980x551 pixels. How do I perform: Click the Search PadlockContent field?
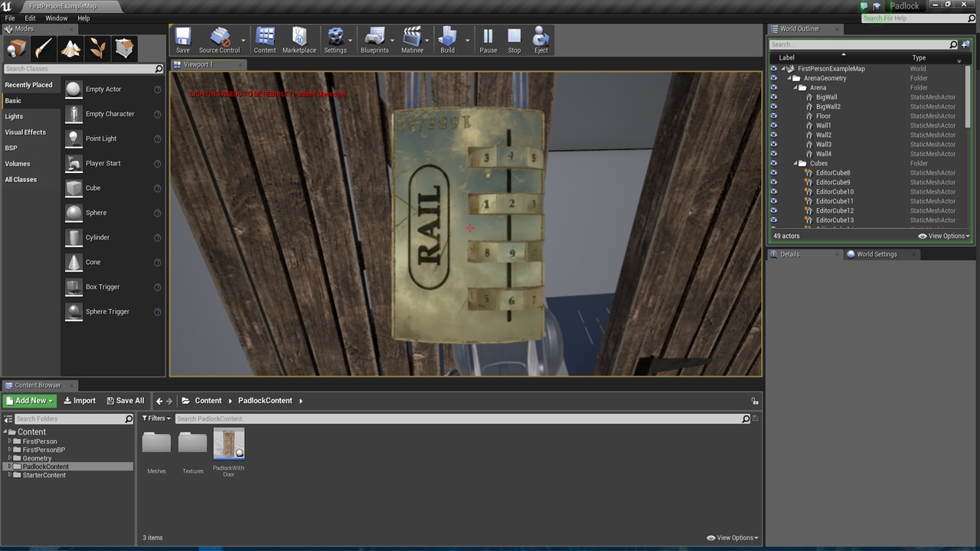coord(462,419)
